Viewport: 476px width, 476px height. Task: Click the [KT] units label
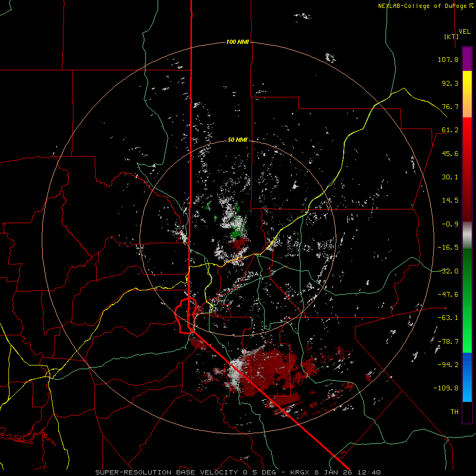coord(452,36)
